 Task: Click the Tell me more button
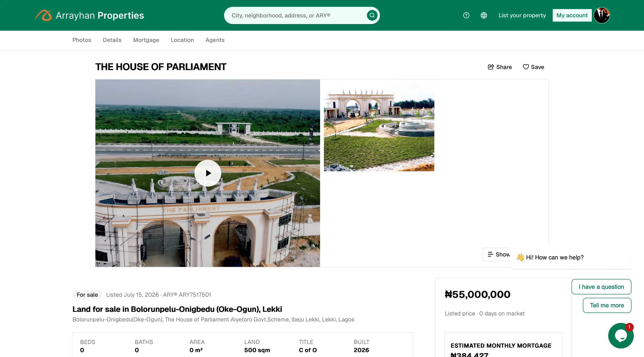tap(607, 305)
